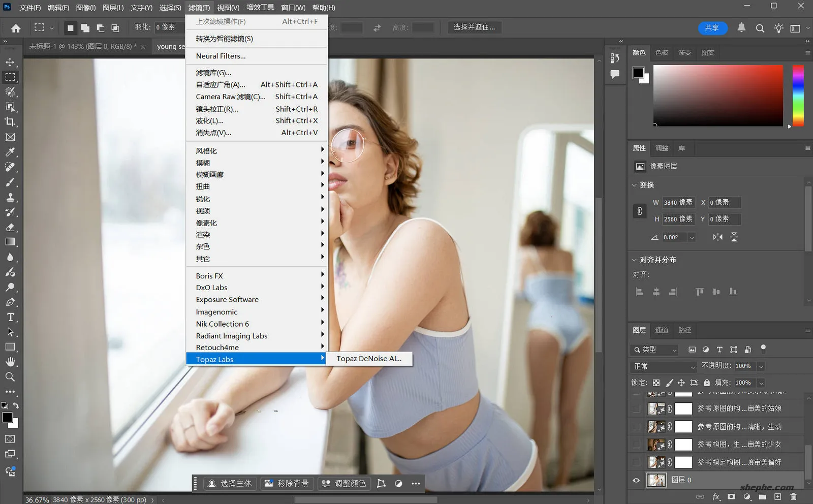Open the notifications bell icon
The image size is (813, 504).
click(741, 27)
